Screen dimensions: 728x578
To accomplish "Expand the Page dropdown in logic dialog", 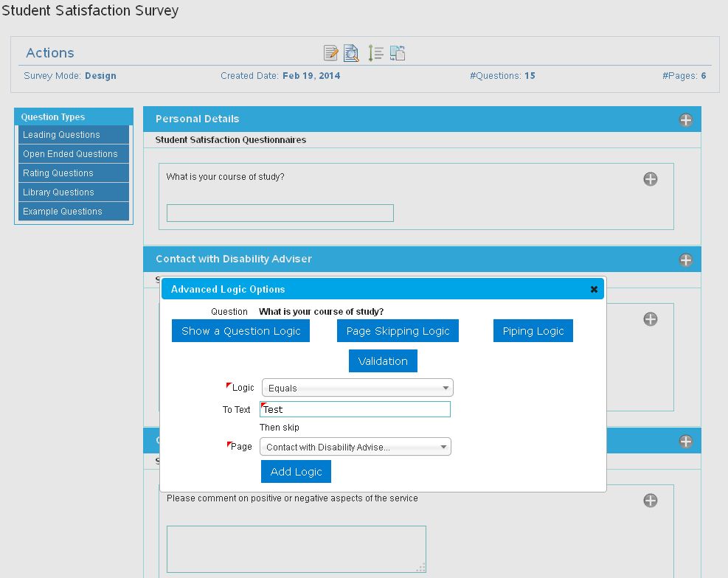I will click(356, 447).
